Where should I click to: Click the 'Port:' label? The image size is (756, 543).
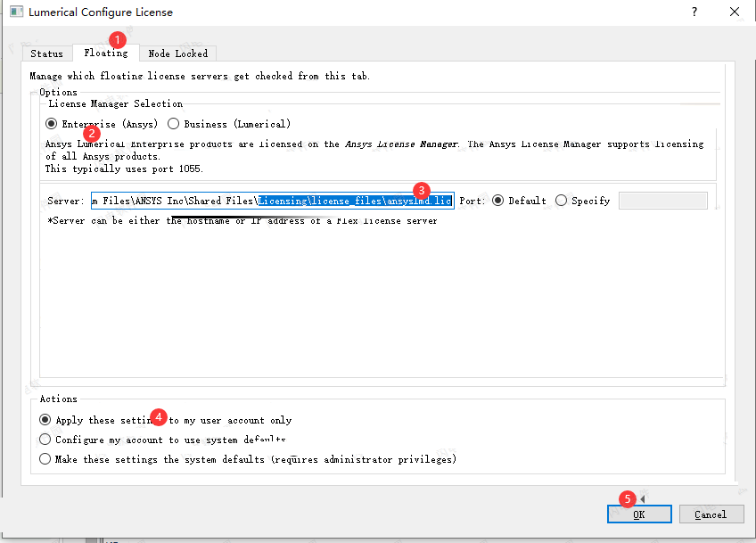[472, 201]
